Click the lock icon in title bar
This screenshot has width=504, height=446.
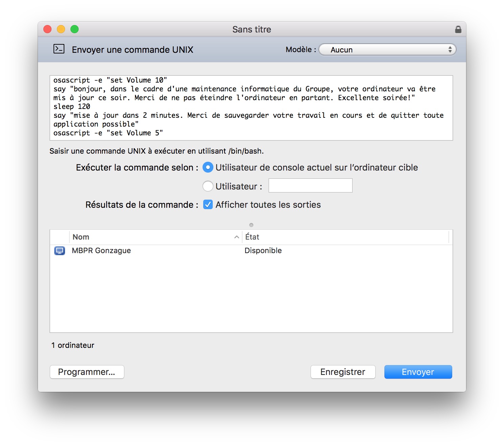[458, 29]
